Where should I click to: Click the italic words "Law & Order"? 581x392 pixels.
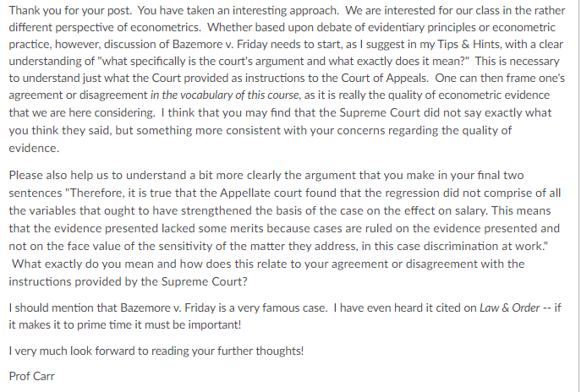(x=509, y=308)
